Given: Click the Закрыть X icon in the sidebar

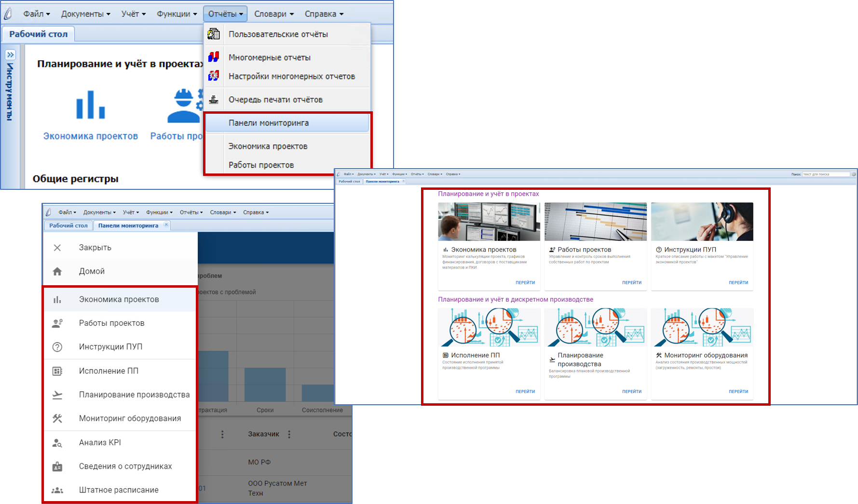Looking at the screenshot, I should (x=57, y=248).
